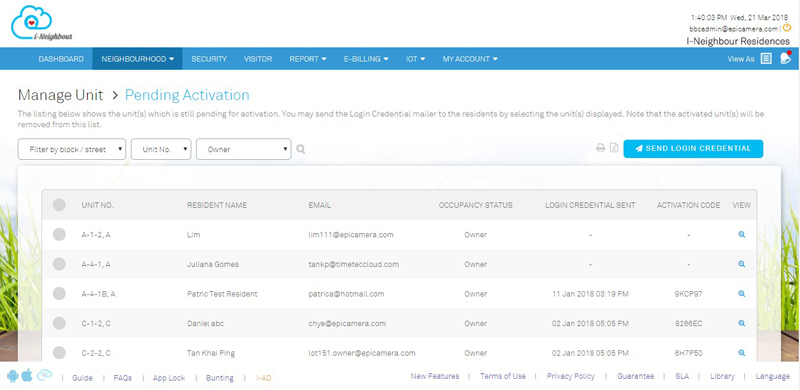The height and width of the screenshot is (390, 800).
Task: Open the SLA link
Action: click(x=682, y=376)
